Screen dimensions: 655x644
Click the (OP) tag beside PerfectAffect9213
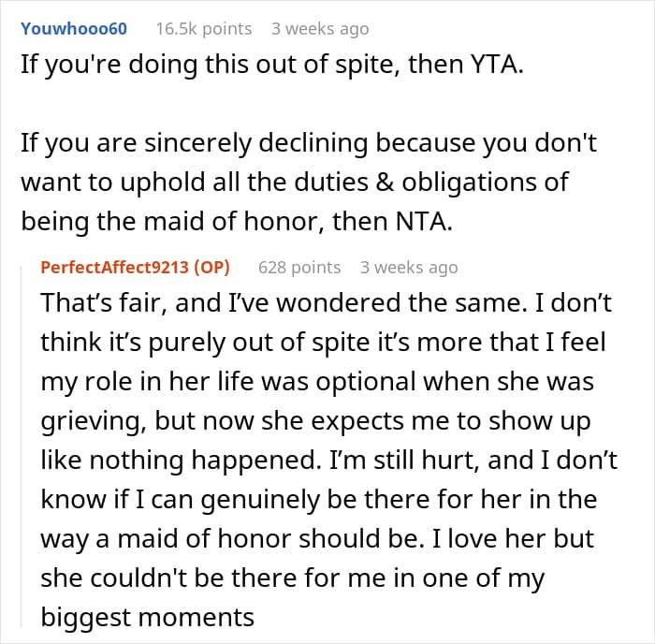211,267
